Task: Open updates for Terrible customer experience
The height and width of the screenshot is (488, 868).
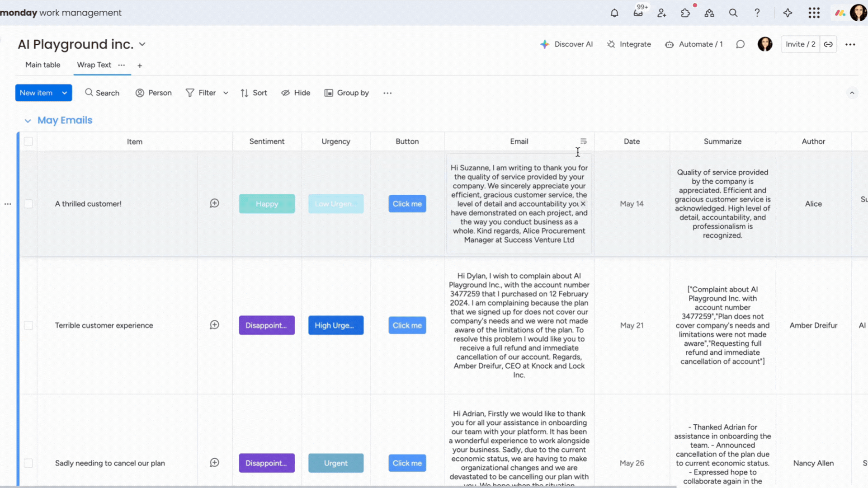Action: [214, 325]
